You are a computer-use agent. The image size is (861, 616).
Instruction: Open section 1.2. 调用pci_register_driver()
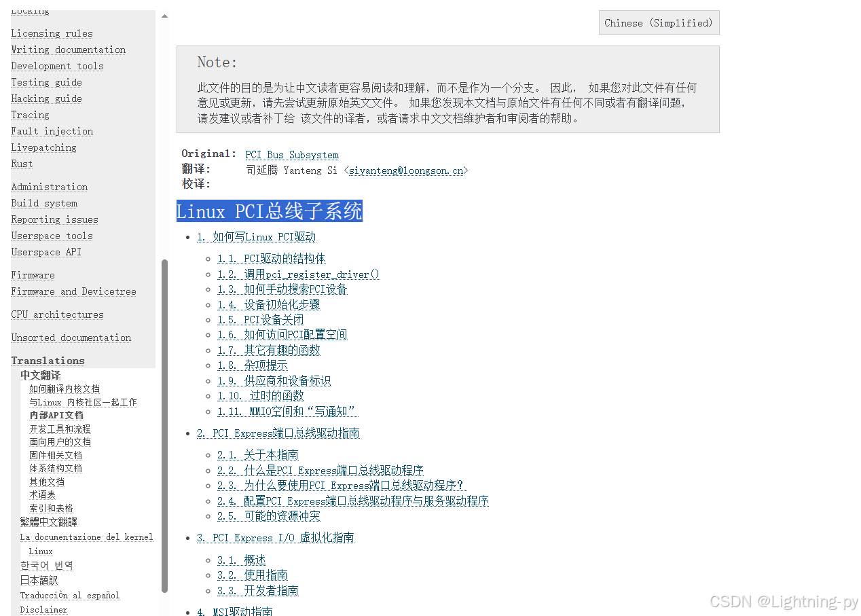298,274
